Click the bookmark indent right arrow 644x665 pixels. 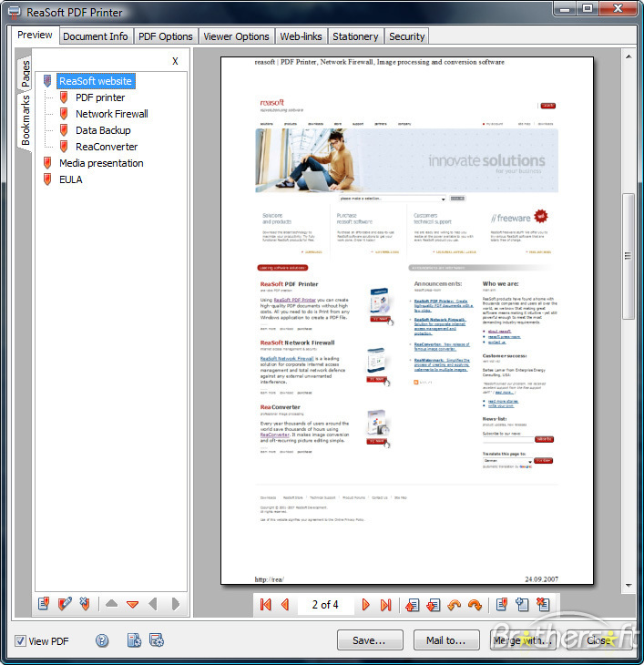pyautogui.click(x=176, y=603)
